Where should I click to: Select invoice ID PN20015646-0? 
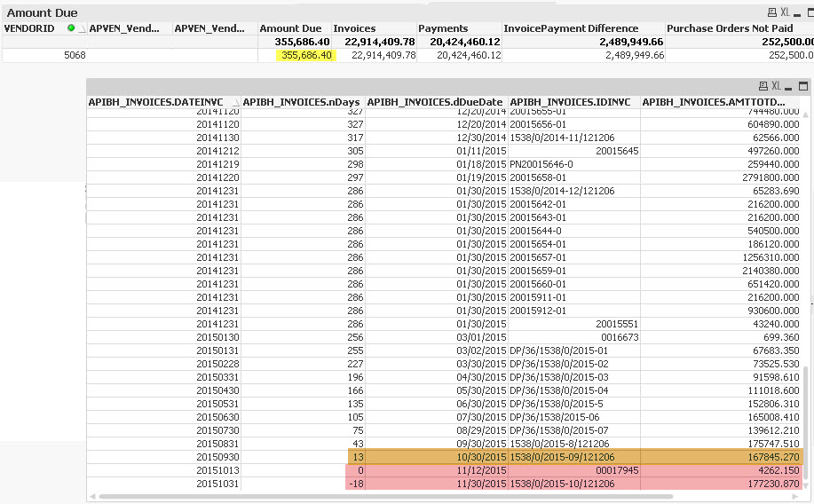pos(541,164)
